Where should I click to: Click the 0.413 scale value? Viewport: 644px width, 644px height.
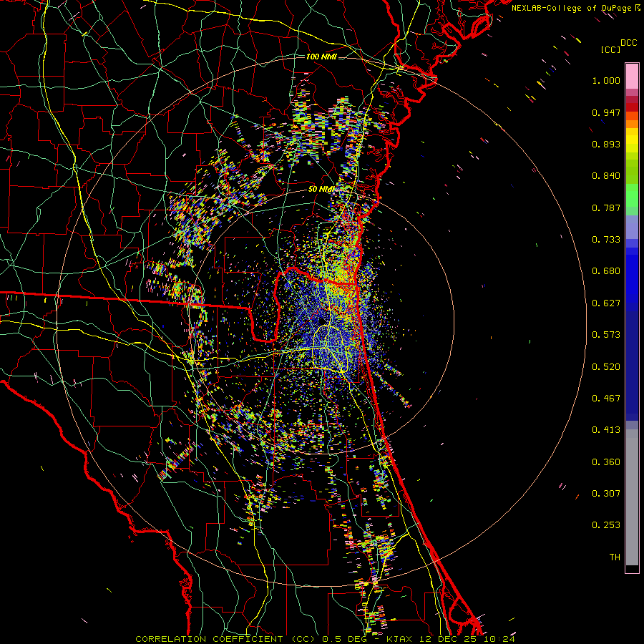[606, 430]
